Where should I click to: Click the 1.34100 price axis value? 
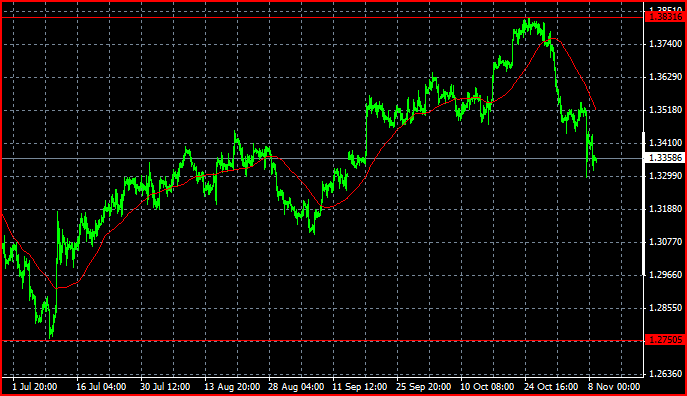click(666, 143)
